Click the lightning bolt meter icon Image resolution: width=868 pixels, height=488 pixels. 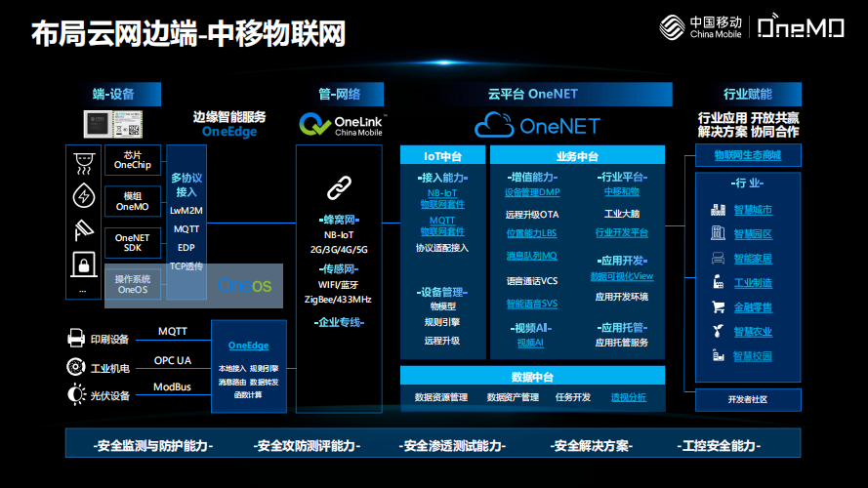coord(84,196)
